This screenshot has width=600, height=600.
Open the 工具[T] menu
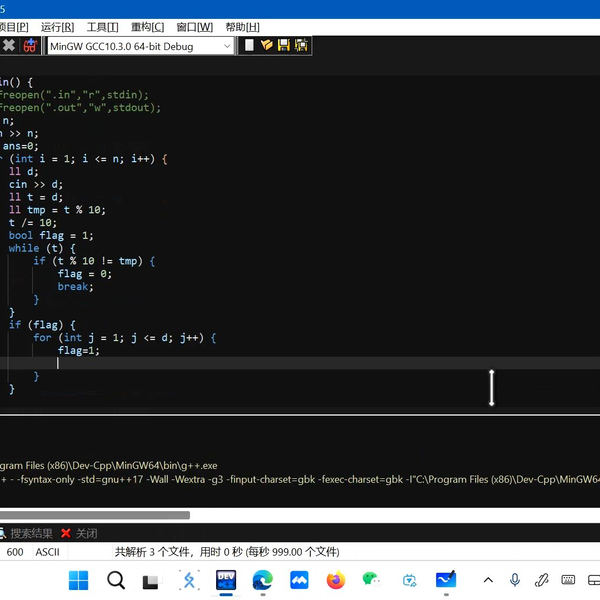click(x=102, y=27)
